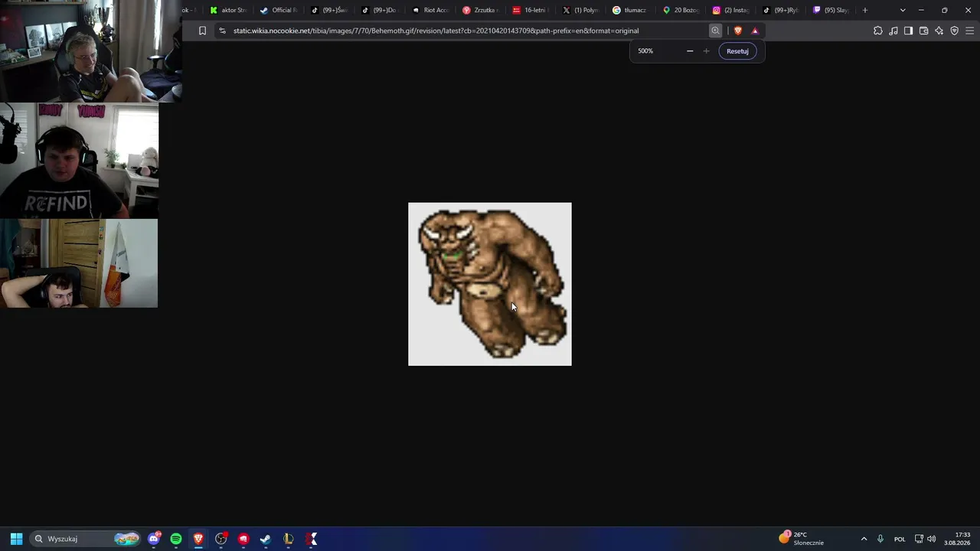Click the zoom magnifier icon in address bar
This screenshot has width=980, height=551.
[x=715, y=31]
